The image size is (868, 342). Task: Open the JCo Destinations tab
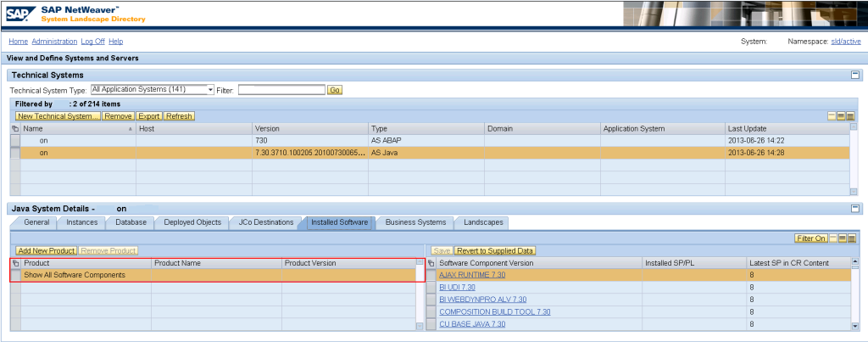(x=265, y=222)
